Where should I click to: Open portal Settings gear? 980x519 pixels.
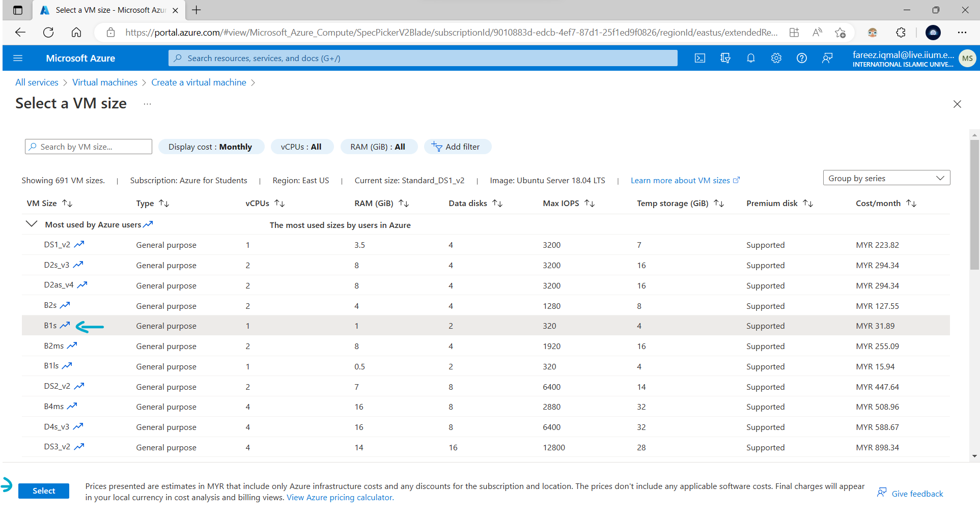tap(776, 58)
